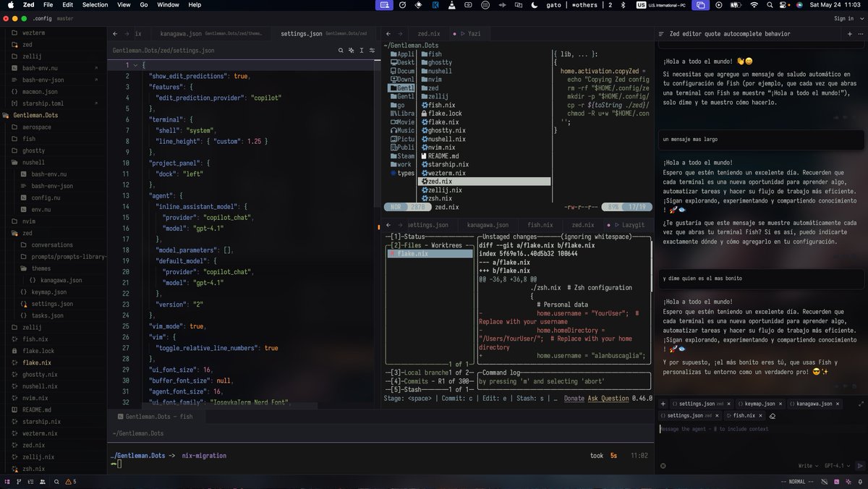Start a new agent thread with plus icon
This screenshot has height=489, width=868.
click(x=849, y=33)
